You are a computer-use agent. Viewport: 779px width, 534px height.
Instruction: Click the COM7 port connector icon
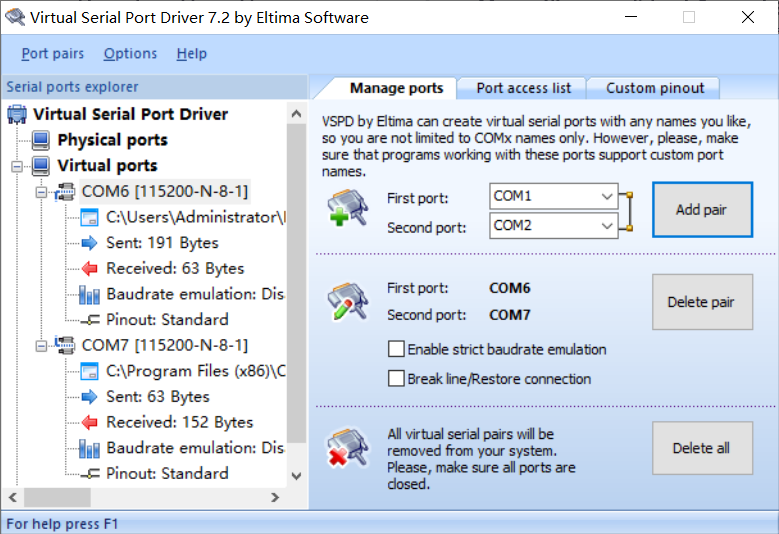click(65, 345)
